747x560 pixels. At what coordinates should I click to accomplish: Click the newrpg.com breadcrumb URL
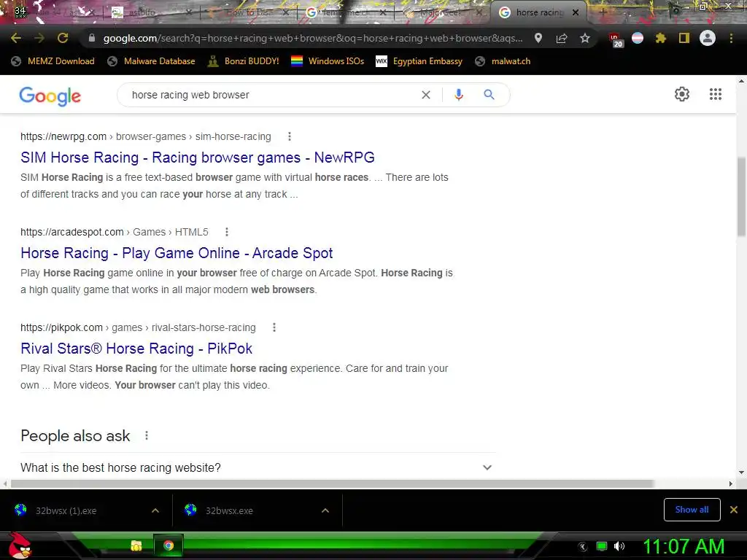tap(145, 136)
